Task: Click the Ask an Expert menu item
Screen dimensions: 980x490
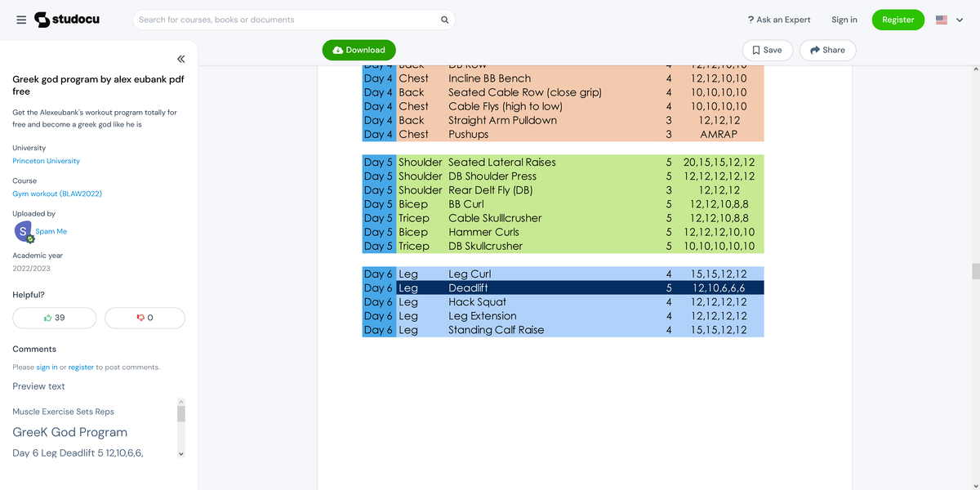Action: [779, 20]
